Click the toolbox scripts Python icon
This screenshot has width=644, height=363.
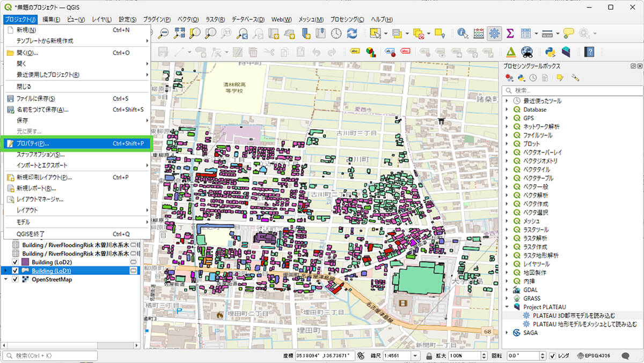521,78
